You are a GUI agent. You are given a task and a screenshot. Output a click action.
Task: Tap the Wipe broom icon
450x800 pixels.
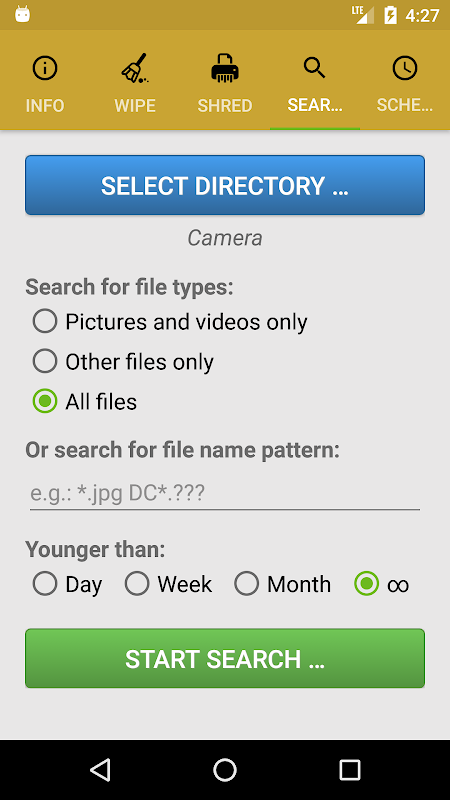(x=135, y=68)
